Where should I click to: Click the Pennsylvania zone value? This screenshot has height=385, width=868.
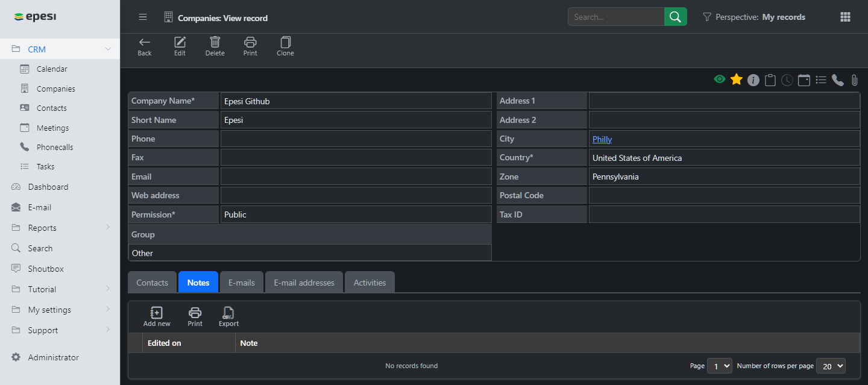coord(615,177)
